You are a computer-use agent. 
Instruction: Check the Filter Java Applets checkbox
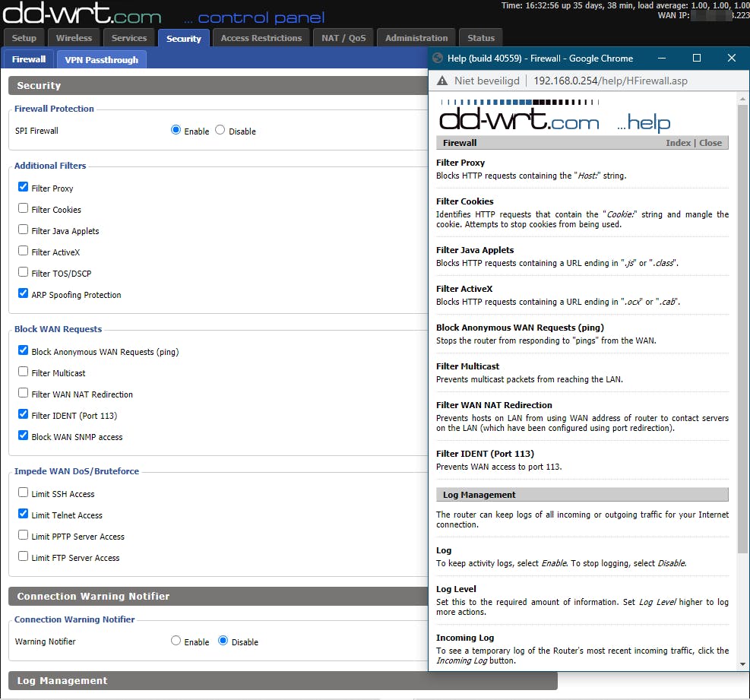coord(23,230)
